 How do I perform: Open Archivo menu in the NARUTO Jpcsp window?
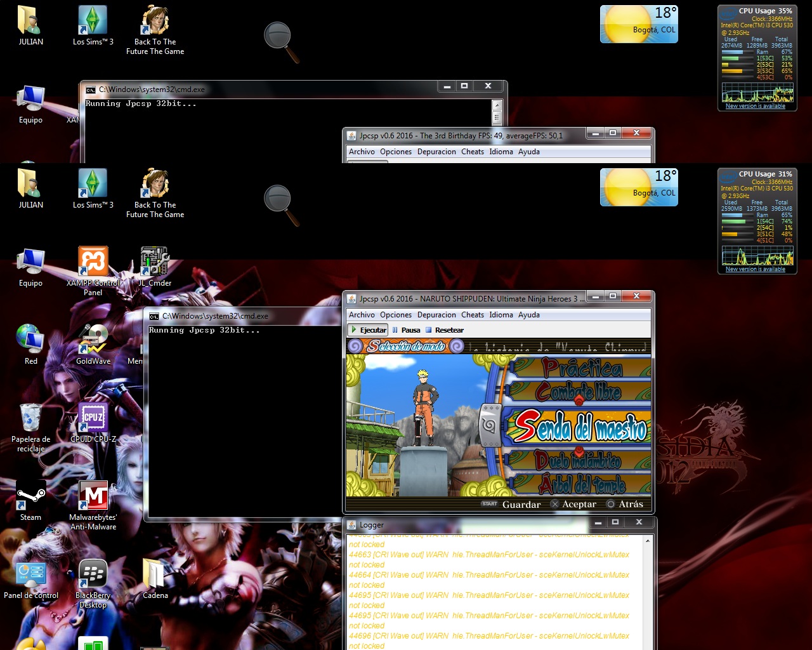pos(362,315)
